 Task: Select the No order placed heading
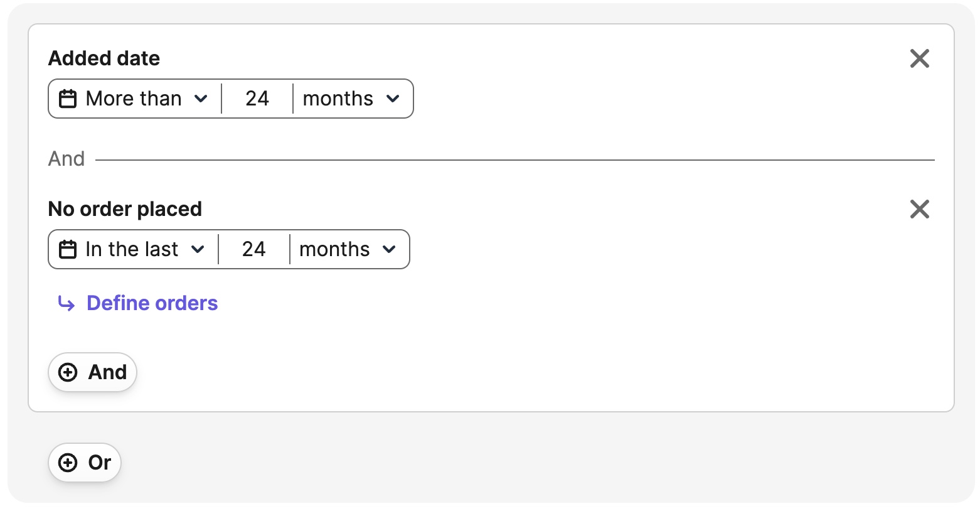[125, 209]
